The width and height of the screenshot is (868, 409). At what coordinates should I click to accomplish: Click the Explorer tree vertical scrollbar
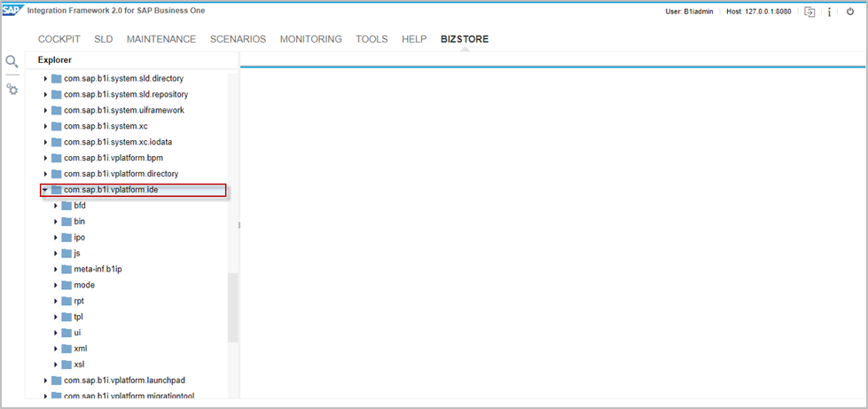click(232, 307)
